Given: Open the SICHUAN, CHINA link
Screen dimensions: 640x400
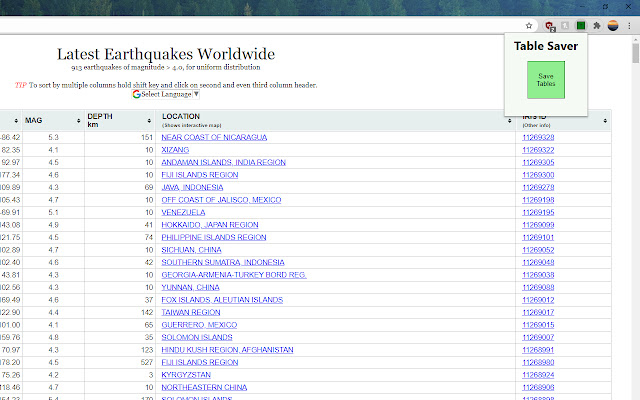Looking at the screenshot, I should coord(191,250).
